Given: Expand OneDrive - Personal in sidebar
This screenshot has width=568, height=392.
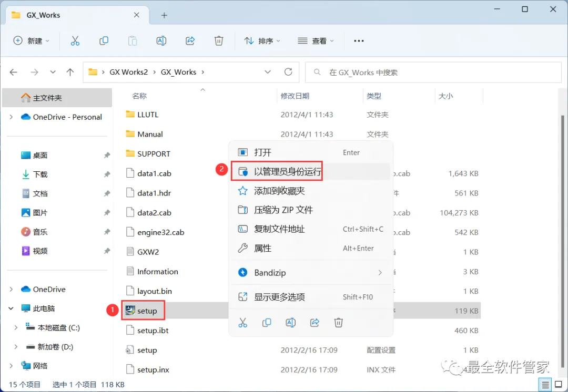Looking at the screenshot, I should click(11, 117).
